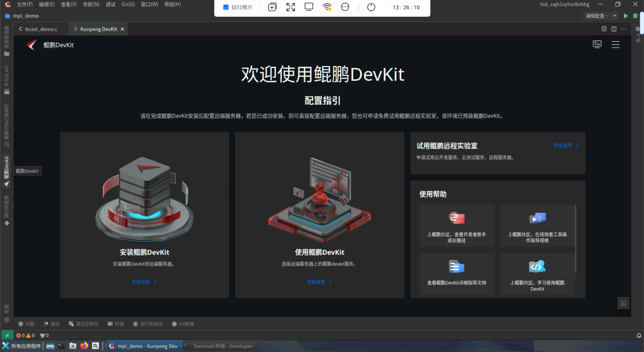Open the feedback edit icon at bottom right
644x352 pixels.
[623, 303]
